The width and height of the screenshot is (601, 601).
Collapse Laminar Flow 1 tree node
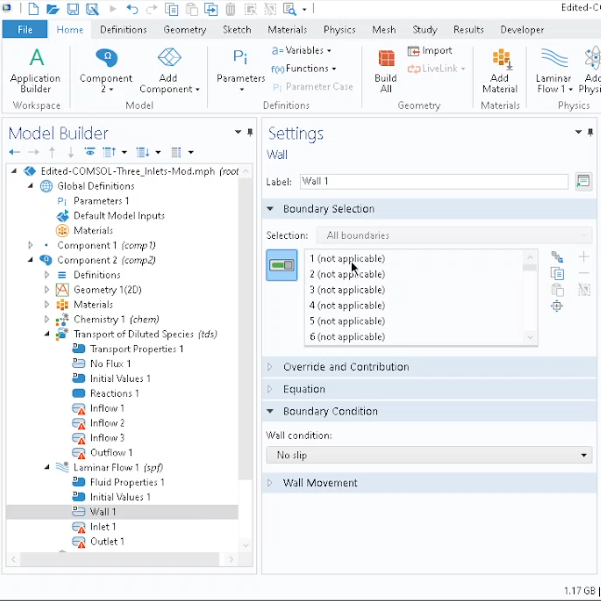pos(47,467)
